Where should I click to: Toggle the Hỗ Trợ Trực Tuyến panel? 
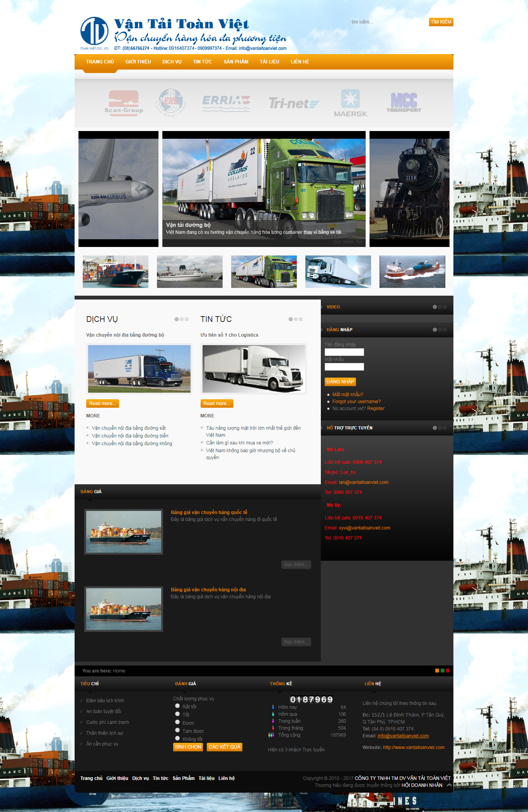pos(435,428)
